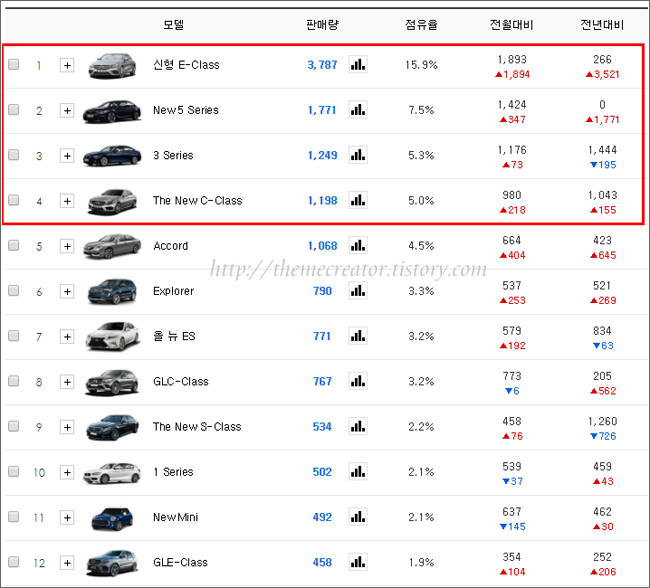Click sales figure 771 for 올 뉴 ES

pos(322,336)
